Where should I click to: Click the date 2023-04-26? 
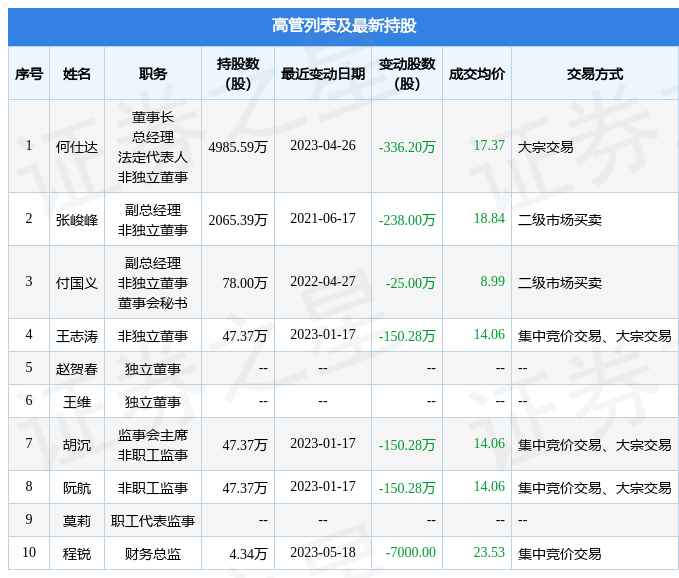tap(323, 145)
